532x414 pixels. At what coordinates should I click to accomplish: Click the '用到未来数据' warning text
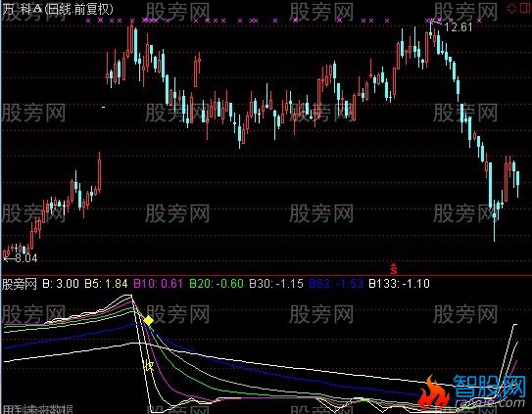pos(37,409)
